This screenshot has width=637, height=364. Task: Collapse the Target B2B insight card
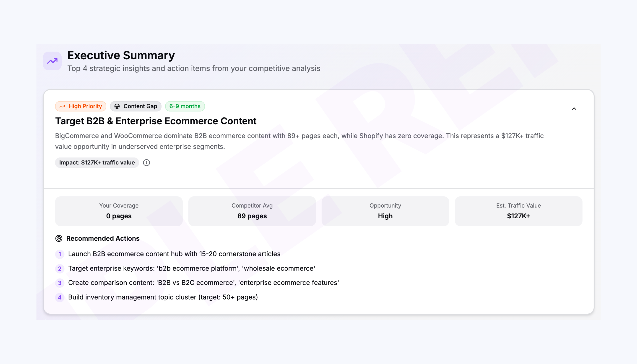point(574,108)
